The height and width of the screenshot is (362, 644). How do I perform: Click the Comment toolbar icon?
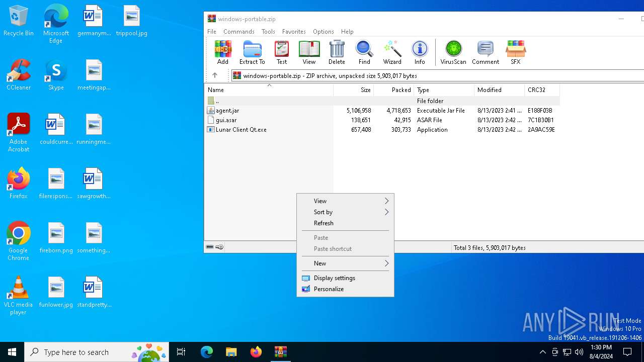(486, 52)
